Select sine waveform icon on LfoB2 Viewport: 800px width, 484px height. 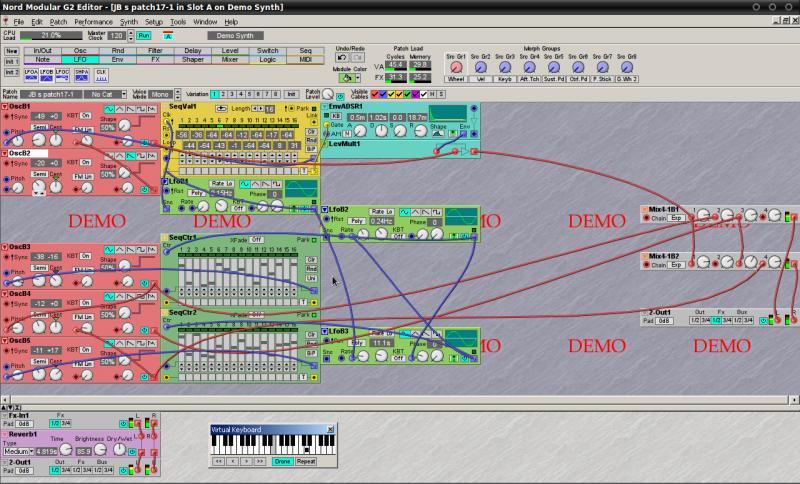(405, 212)
